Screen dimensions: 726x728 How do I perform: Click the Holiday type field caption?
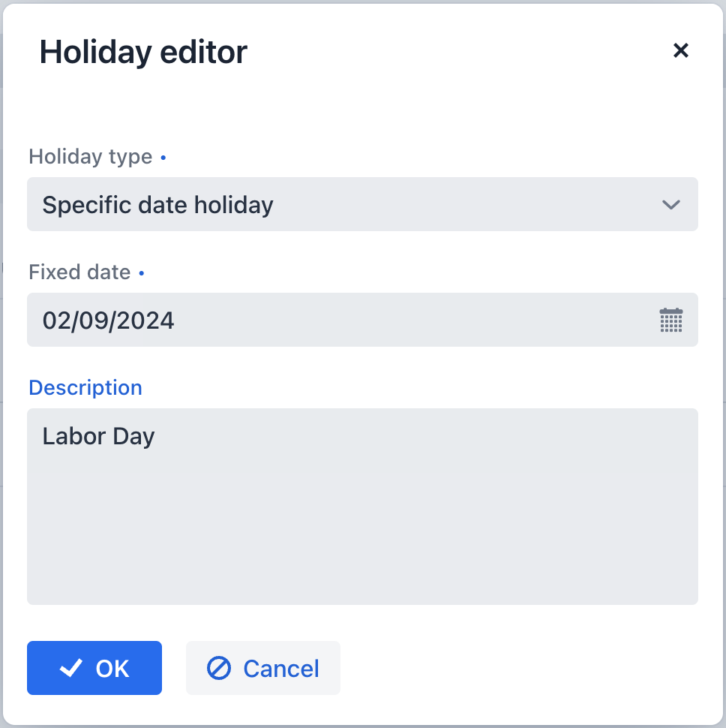[x=90, y=157]
